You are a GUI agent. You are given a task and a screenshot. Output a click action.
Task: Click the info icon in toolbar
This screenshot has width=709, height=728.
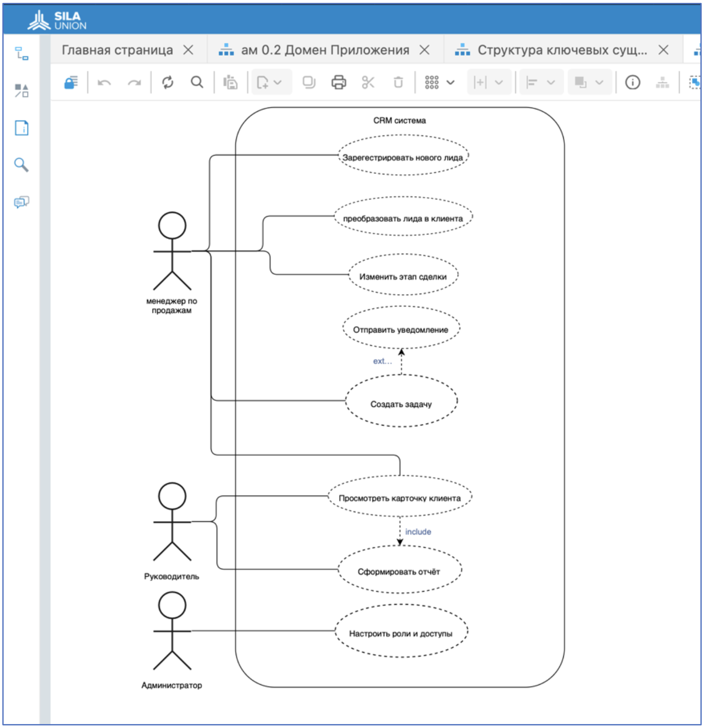click(x=633, y=82)
